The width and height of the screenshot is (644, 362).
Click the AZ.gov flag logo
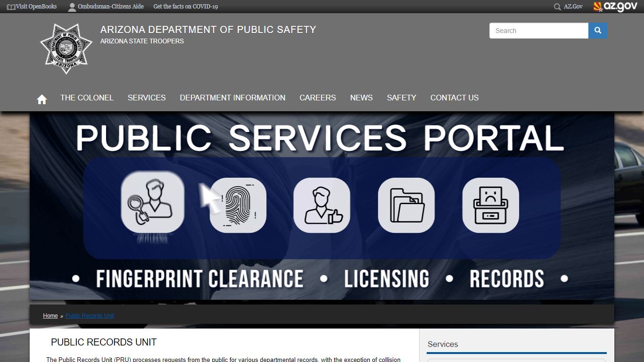coord(615,7)
